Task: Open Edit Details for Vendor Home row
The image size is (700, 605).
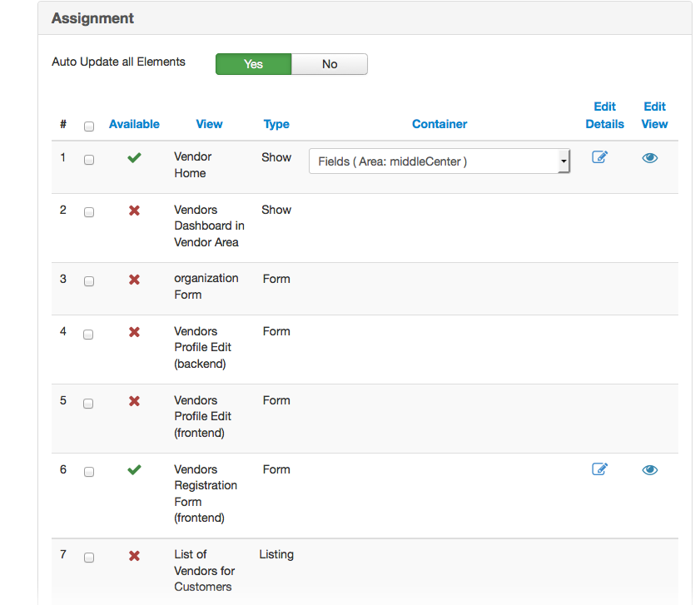Action: (x=599, y=157)
